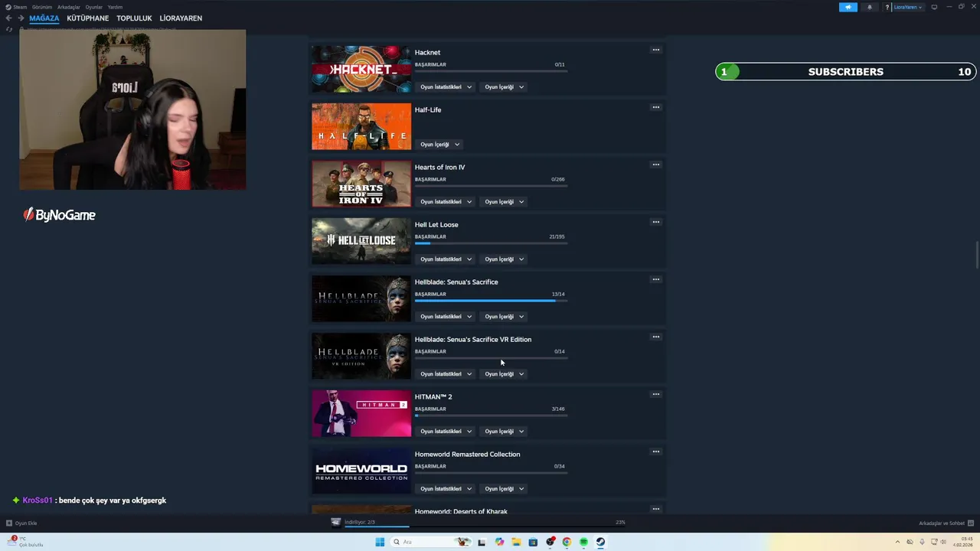Click the Hellblade VR Edition thumbnail
This screenshot has width=980, height=551.
[x=361, y=356]
